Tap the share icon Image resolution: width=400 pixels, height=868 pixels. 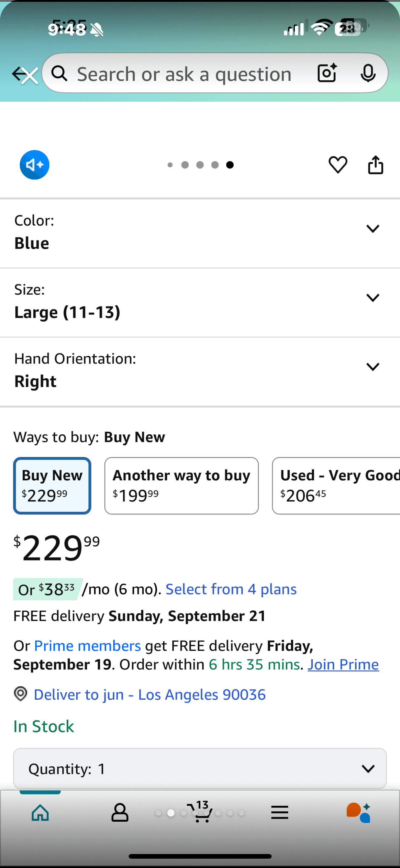pos(375,165)
